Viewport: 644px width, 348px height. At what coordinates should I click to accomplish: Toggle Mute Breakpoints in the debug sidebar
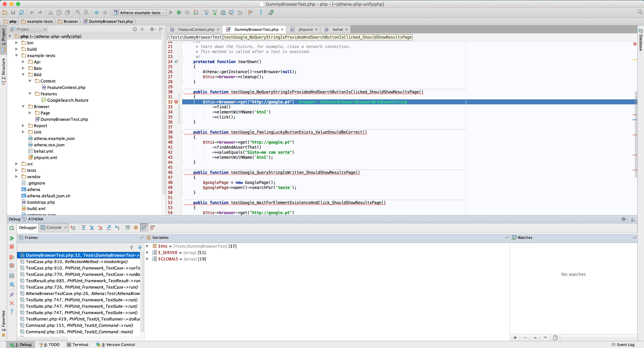click(x=12, y=265)
